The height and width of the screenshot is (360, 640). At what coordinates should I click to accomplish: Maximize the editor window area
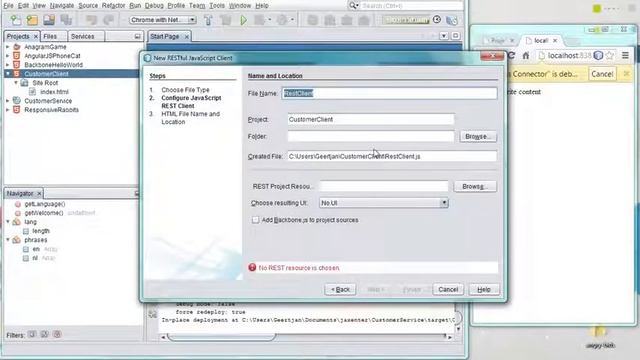click(x=456, y=36)
